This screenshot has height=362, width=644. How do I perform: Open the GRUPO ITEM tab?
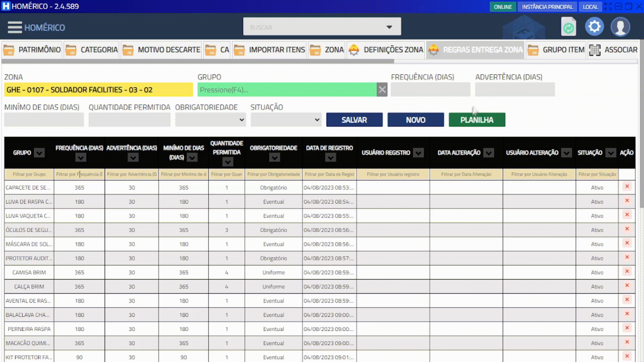coord(556,50)
